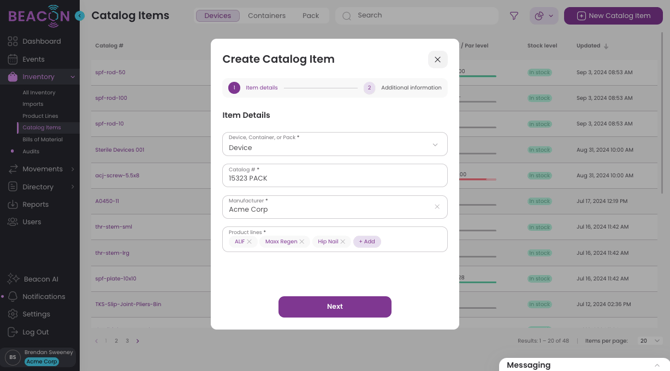Click the Catalog # input field

[335, 175]
